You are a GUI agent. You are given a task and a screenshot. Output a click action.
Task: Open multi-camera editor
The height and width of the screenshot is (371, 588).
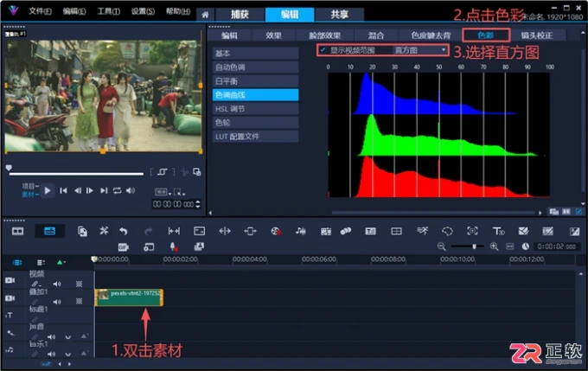tap(396, 231)
